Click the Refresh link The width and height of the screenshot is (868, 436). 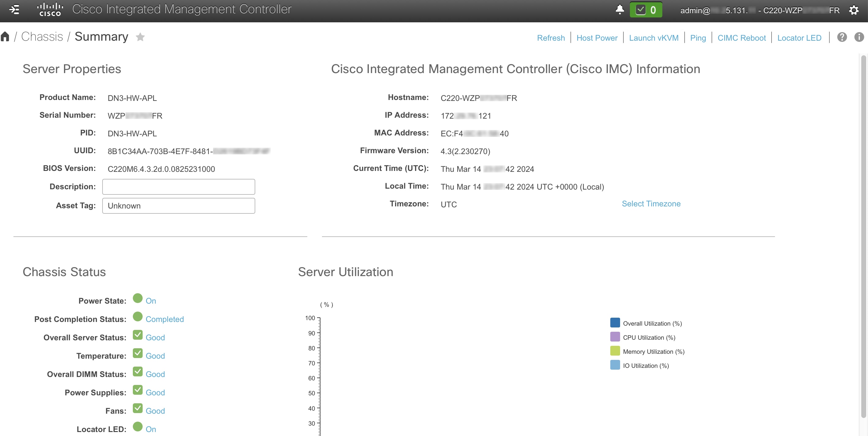click(551, 38)
